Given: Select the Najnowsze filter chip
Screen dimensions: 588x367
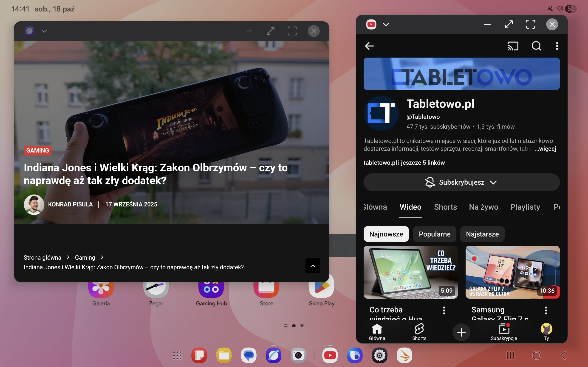Looking at the screenshot, I should point(386,234).
